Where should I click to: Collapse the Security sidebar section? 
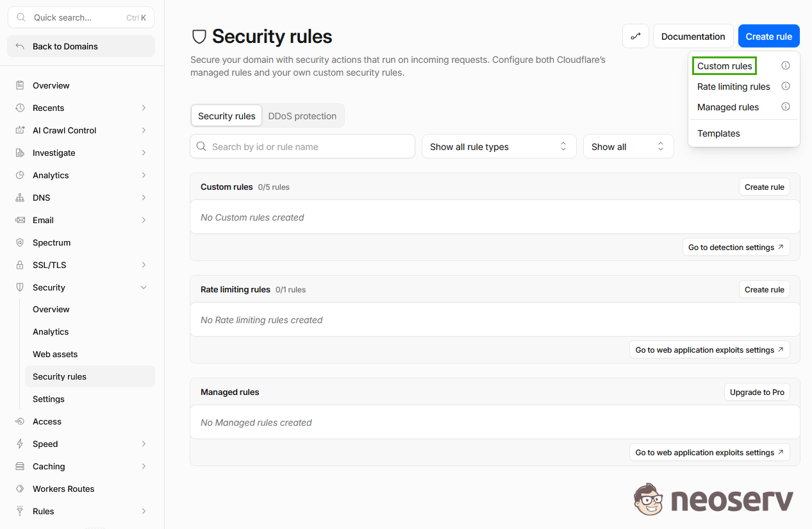pyautogui.click(x=144, y=287)
